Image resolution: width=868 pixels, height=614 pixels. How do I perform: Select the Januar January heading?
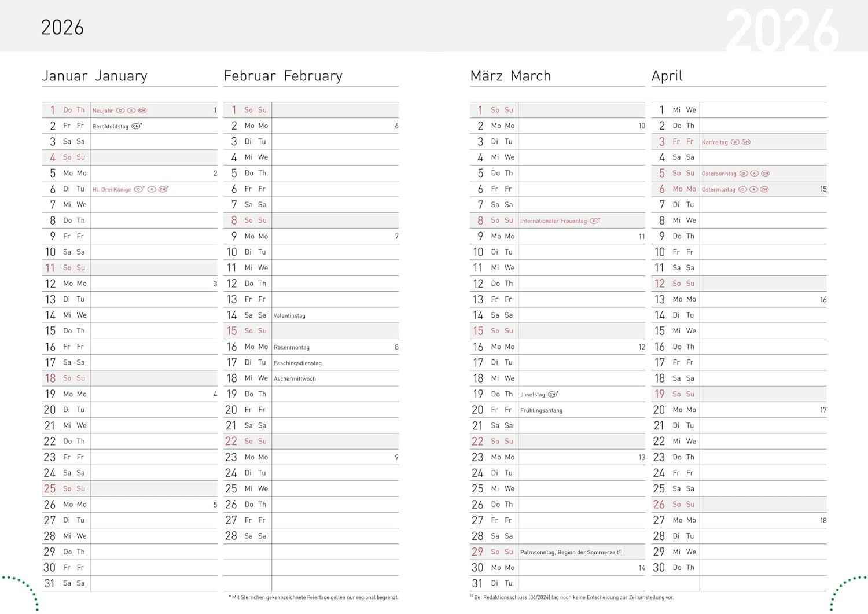95,76
